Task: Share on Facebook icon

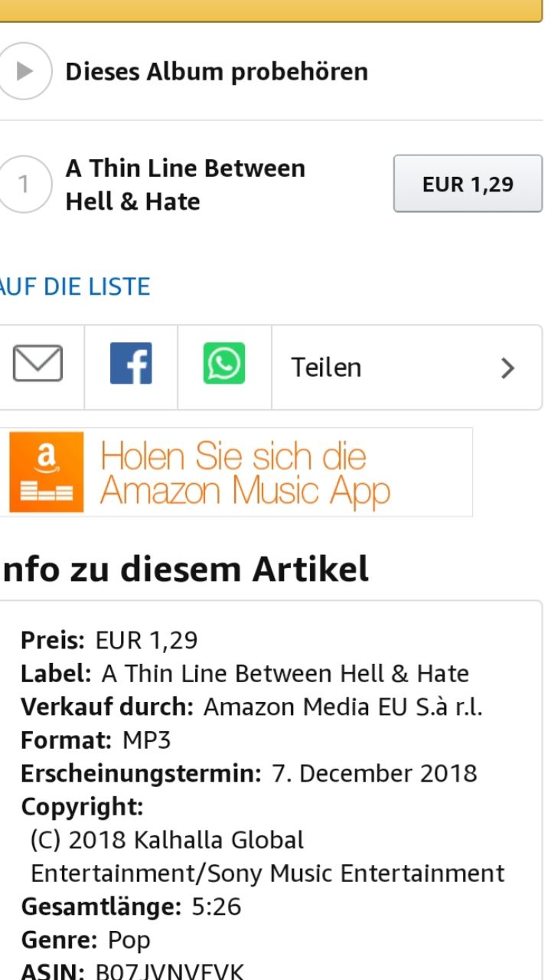Action: [x=131, y=364]
